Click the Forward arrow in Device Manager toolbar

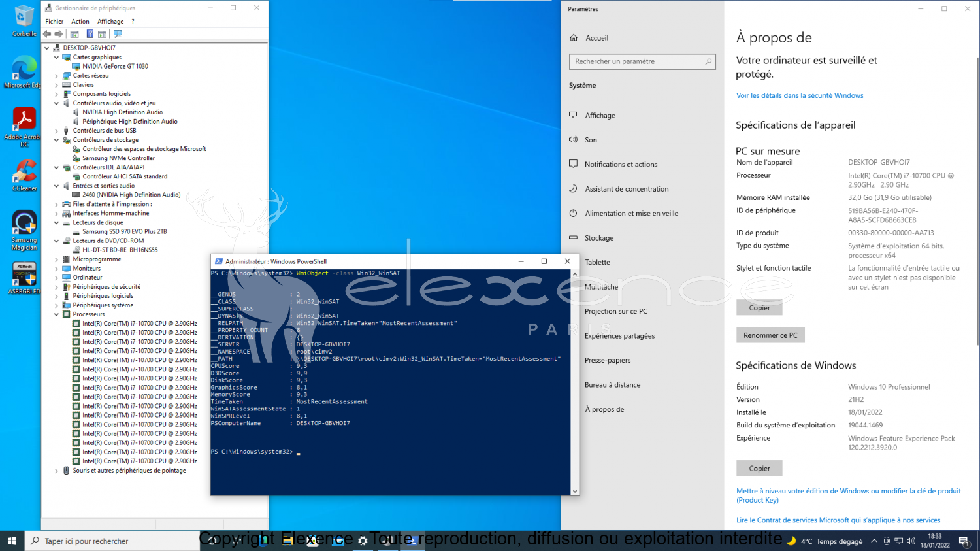59,34
